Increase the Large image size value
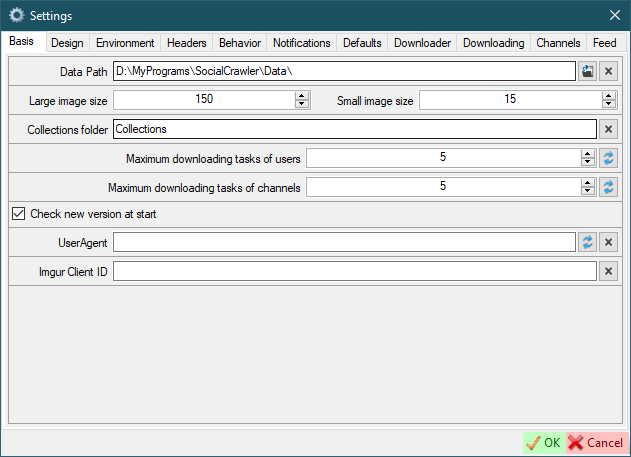The height and width of the screenshot is (457, 631). point(302,96)
